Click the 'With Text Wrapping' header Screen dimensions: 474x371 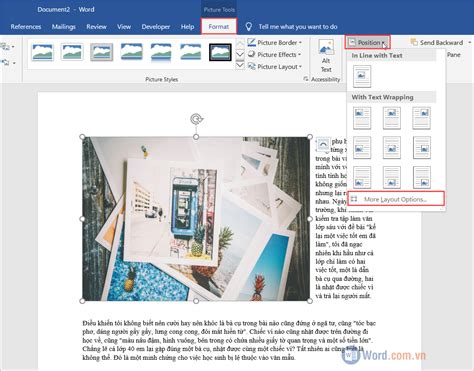[382, 97]
